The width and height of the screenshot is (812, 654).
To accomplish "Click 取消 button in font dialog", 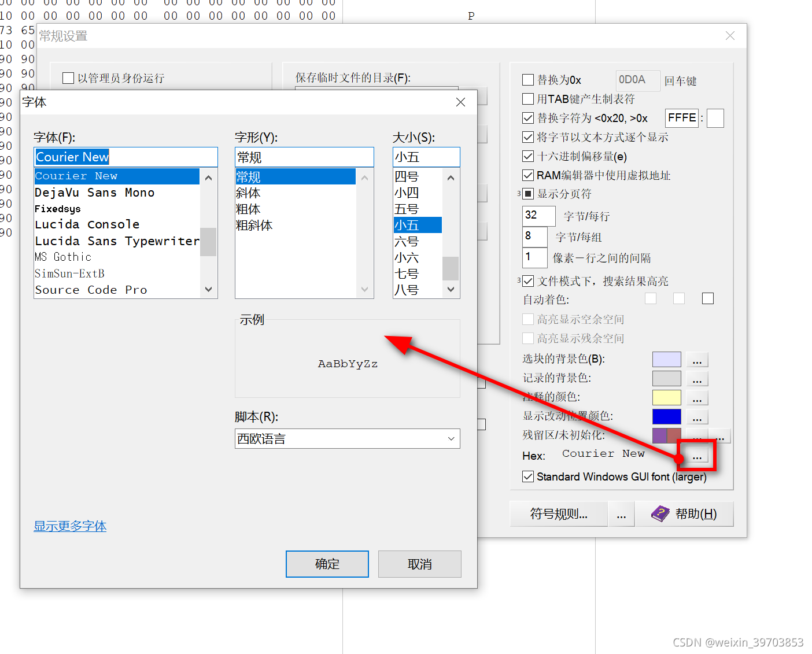I will (x=420, y=564).
